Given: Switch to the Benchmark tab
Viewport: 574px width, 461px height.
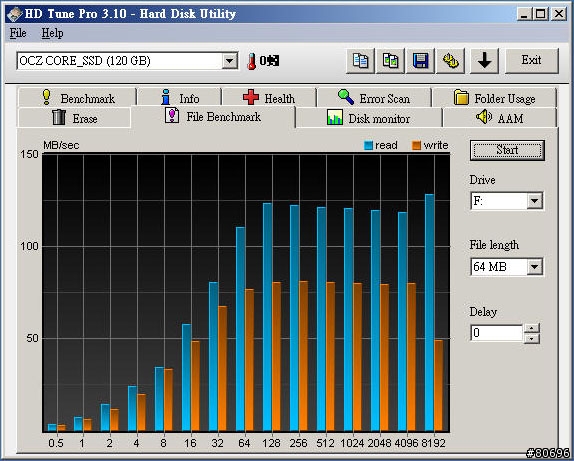Looking at the screenshot, I should click(77, 98).
